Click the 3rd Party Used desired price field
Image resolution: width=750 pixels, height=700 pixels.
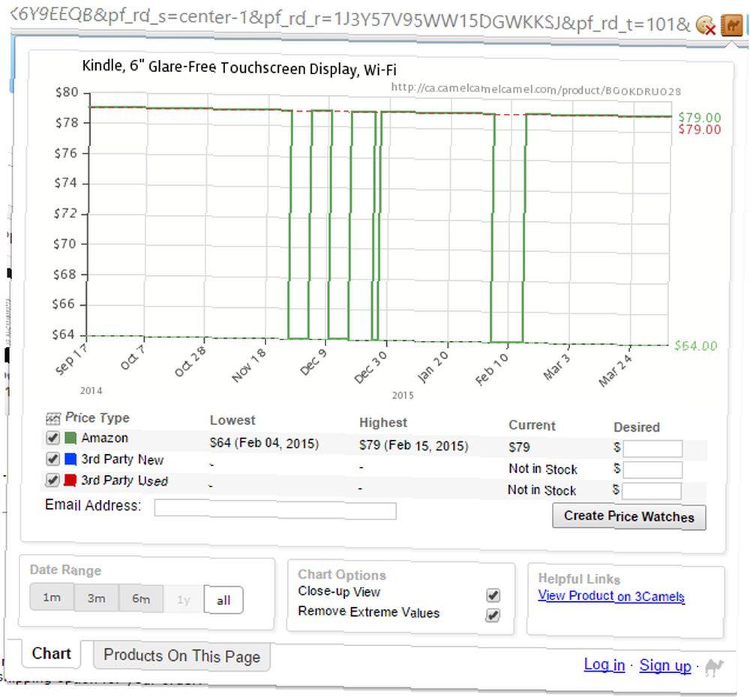(x=652, y=491)
